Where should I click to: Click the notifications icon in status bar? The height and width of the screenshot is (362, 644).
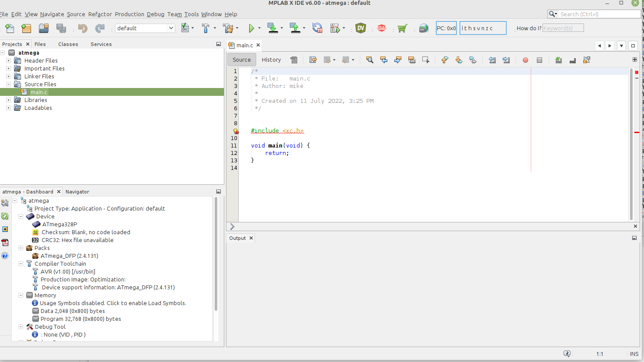[567, 354]
